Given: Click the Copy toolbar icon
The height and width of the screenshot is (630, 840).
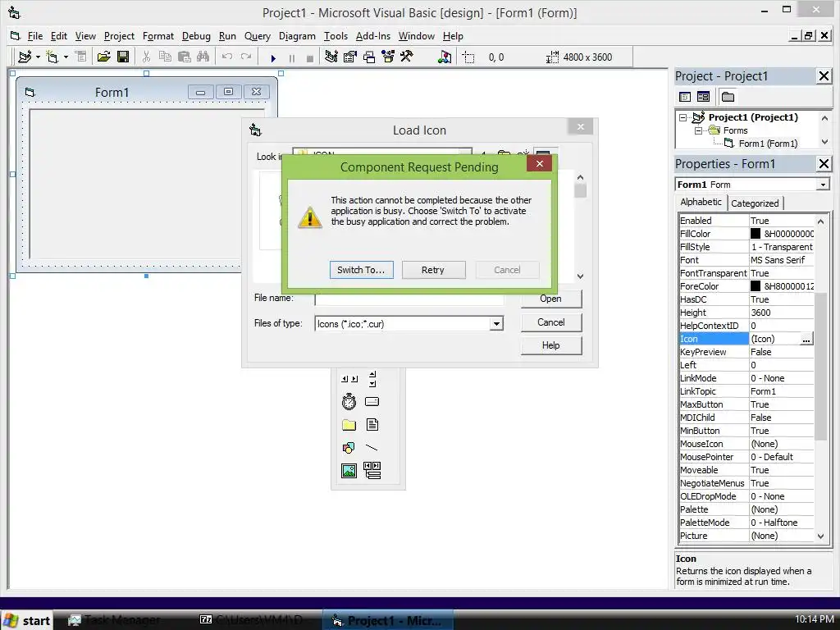Looking at the screenshot, I should [165, 57].
